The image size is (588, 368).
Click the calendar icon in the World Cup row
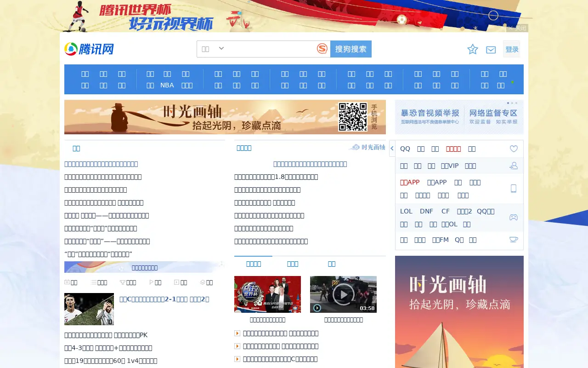pos(67,282)
